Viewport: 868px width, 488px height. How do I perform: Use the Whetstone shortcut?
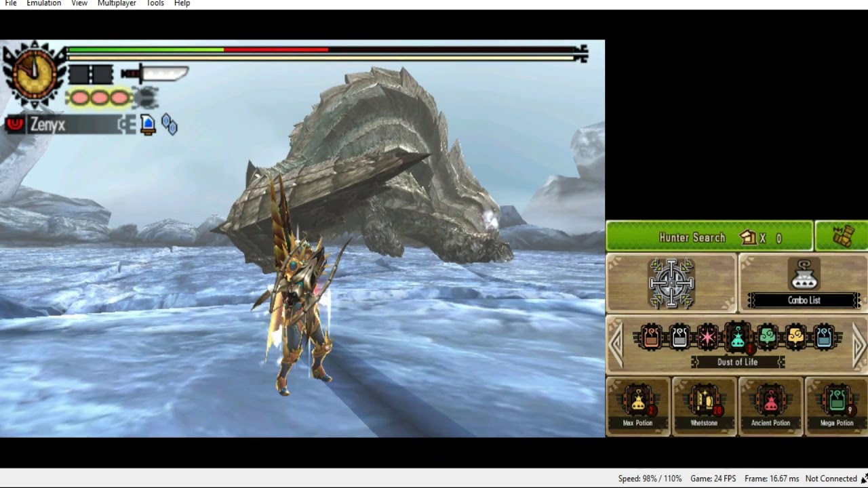click(x=704, y=405)
